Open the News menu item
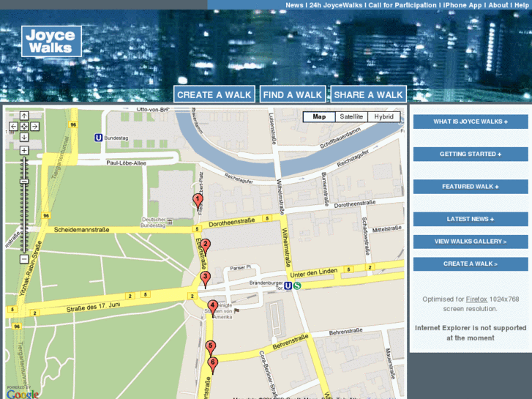532x399 pixels. pos(294,5)
